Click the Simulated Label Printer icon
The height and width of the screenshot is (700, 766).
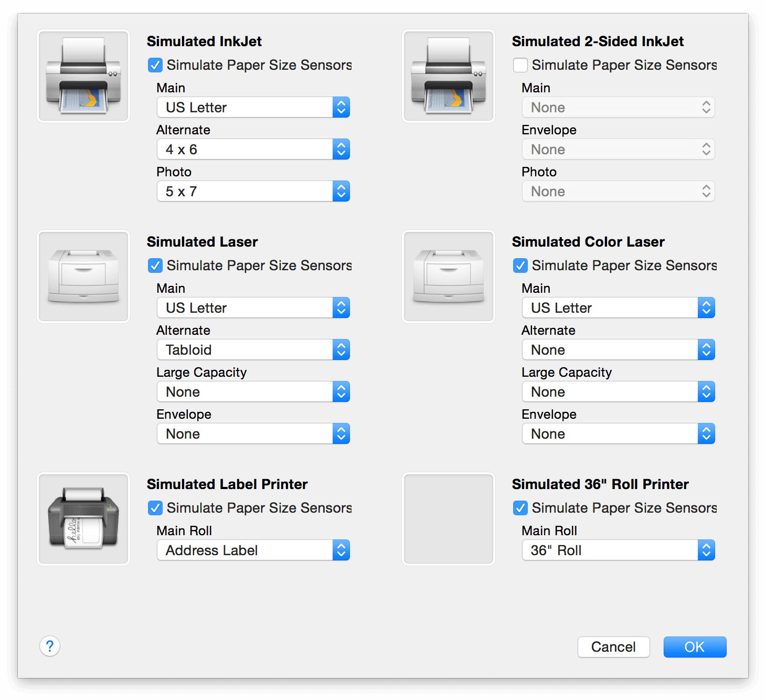pyautogui.click(x=83, y=519)
